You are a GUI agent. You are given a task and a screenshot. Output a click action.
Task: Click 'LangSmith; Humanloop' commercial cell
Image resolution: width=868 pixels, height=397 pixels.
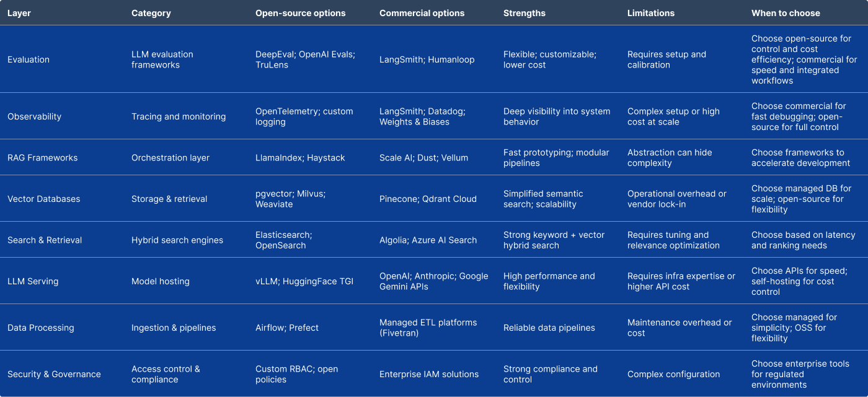point(427,59)
